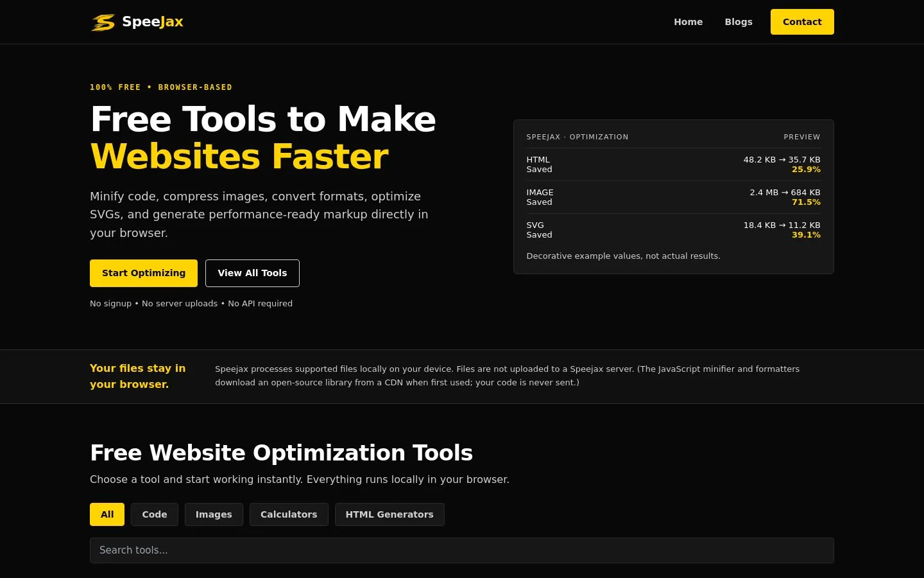The height and width of the screenshot is (578, 924).
Task: Click the '2.4 MB → 684 KB' text
Action: tap(785, 193)
